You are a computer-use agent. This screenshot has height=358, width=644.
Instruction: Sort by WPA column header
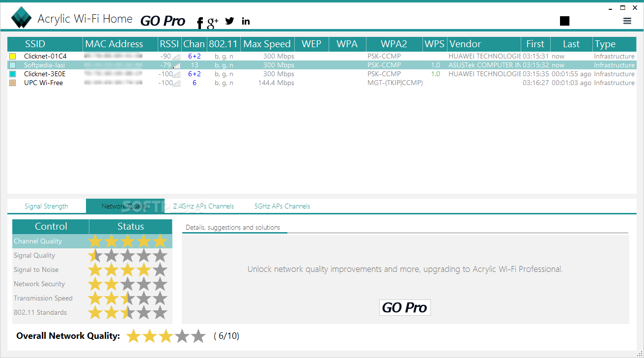point(347,44)
